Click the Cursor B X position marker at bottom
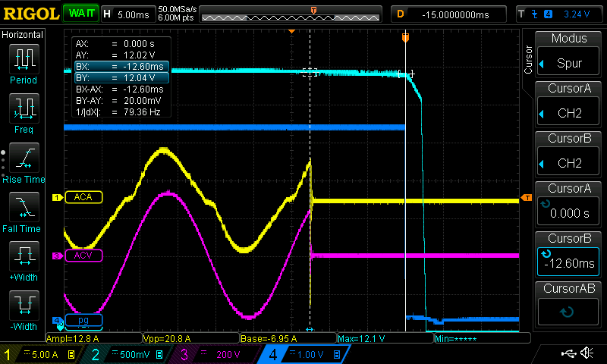This screenshot has width=607, height=364. pyautogui.click(x=310, y=329)
